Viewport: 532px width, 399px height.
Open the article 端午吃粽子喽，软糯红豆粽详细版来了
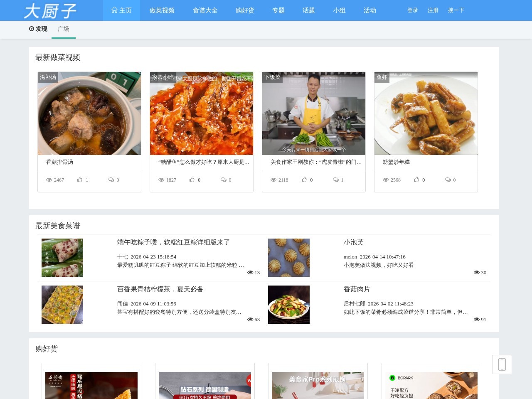[173, 242]
